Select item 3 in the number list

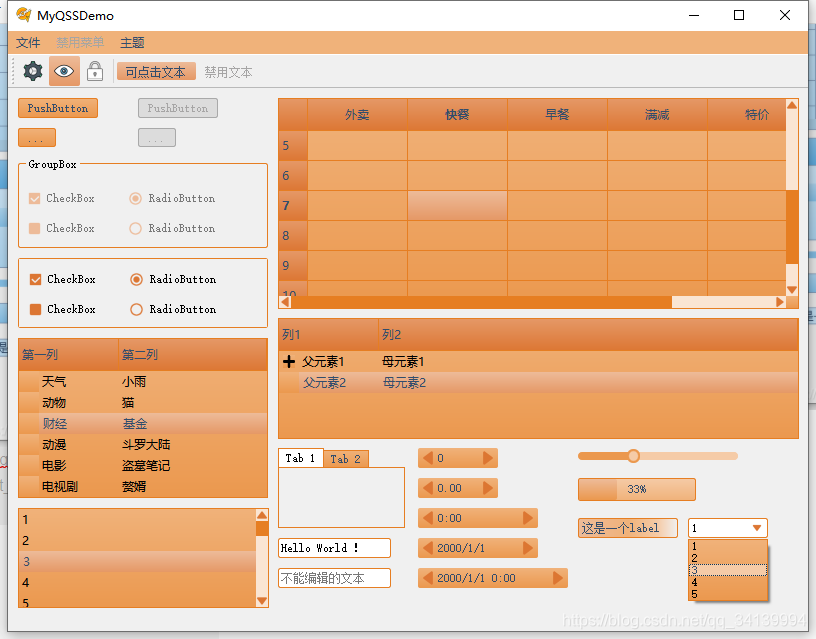point(137,561)
